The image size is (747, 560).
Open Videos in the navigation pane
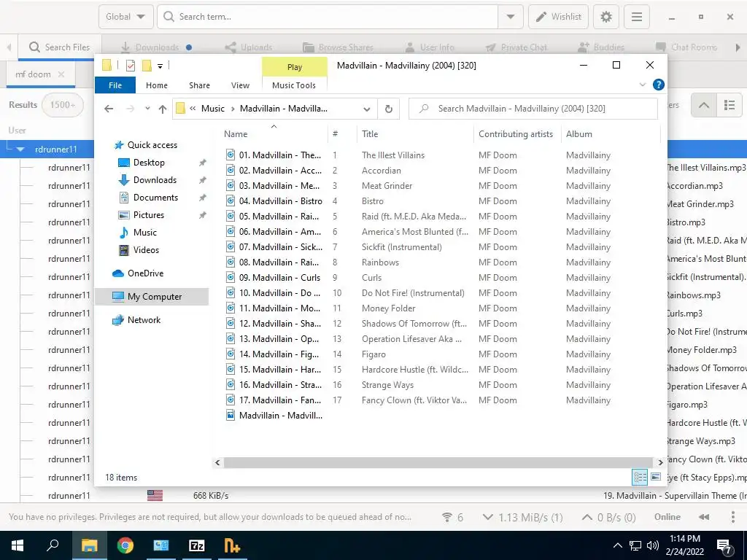point(146,250)
